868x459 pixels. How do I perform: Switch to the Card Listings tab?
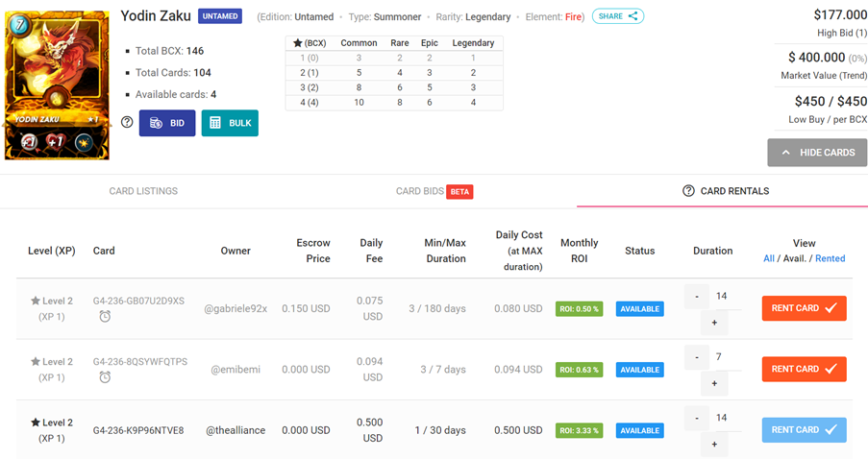pyautogui.click(x=143, y=191)
